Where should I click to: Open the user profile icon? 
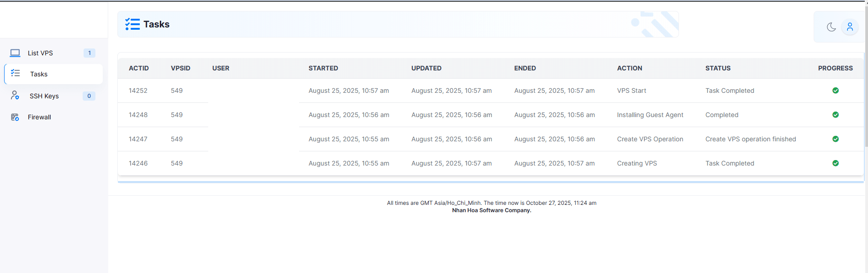pos(850,27)
